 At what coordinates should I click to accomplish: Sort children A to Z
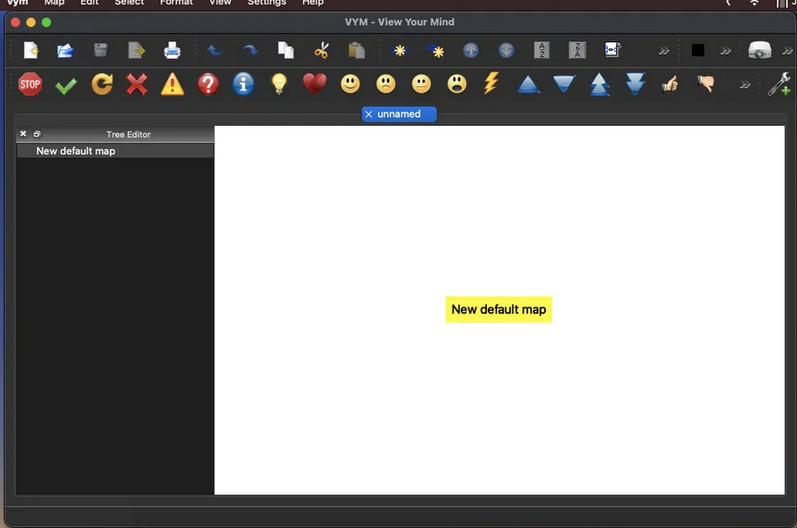pyautogui.click(x=542, y=50)
